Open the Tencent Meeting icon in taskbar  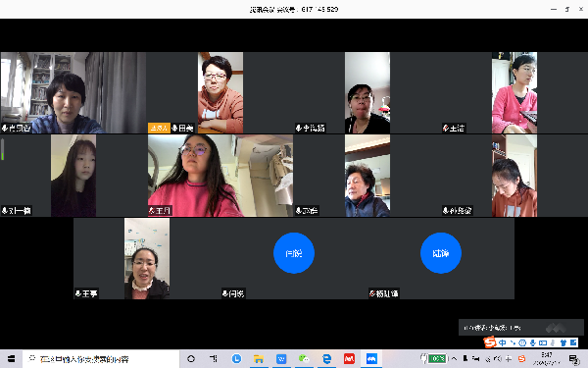[371, 359]
